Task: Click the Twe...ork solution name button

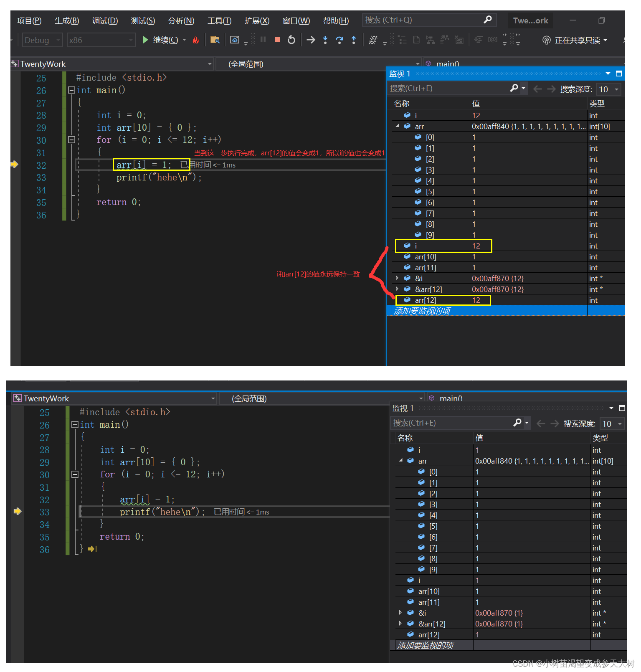Action: 530,20
